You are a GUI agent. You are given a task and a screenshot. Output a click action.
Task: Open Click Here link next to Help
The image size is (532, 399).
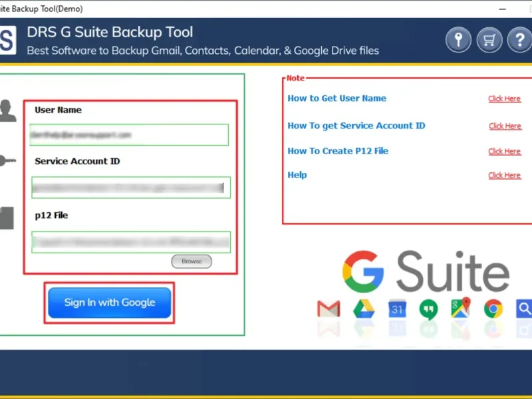tap(505, 176)
